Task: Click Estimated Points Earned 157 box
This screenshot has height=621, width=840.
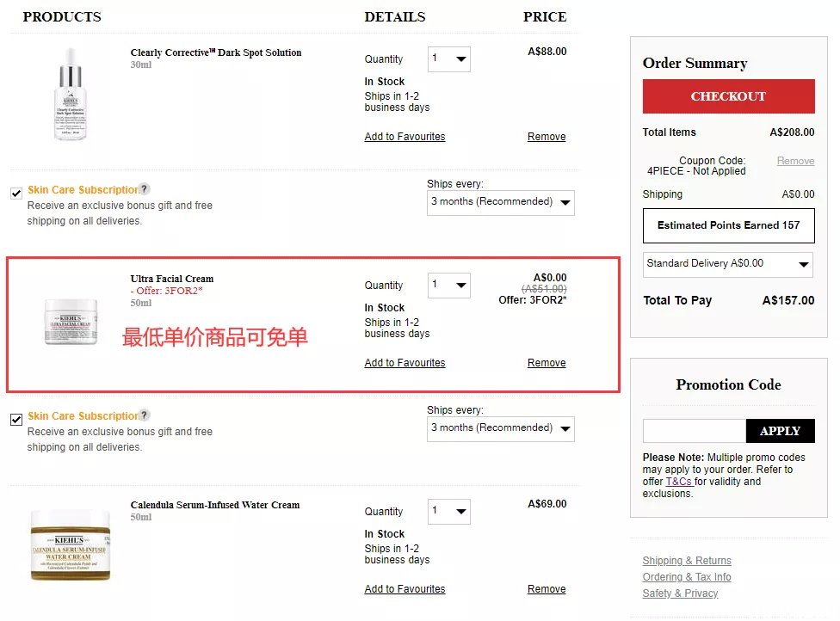Action: click(729, 225)
